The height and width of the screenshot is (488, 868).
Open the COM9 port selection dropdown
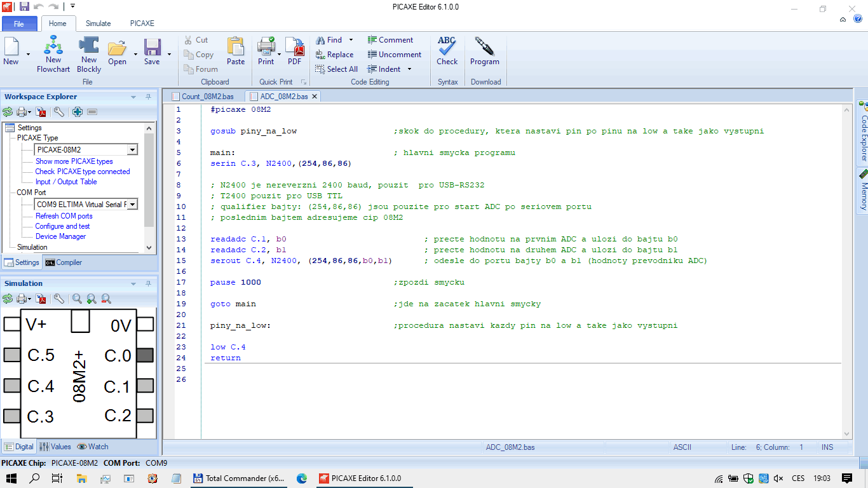pos(132,205)
